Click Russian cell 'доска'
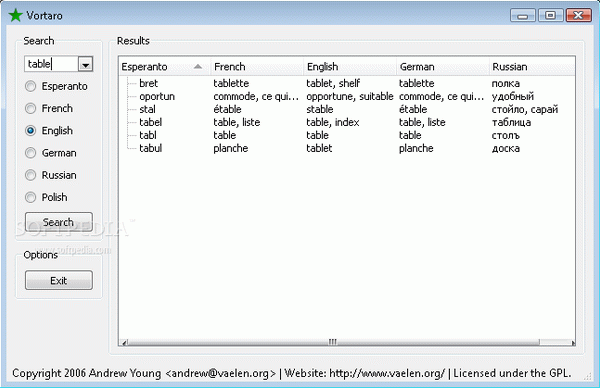The height and width of the screenshot is (388, 600). point(505,148)
